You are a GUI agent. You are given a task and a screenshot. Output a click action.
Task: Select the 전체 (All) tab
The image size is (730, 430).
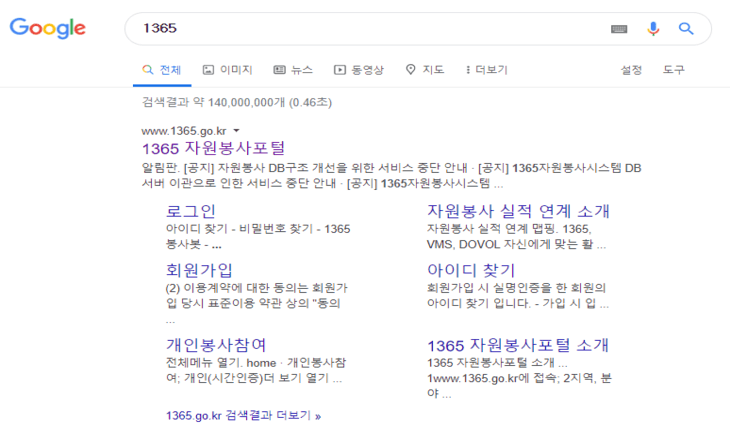(x=162, y=70)
